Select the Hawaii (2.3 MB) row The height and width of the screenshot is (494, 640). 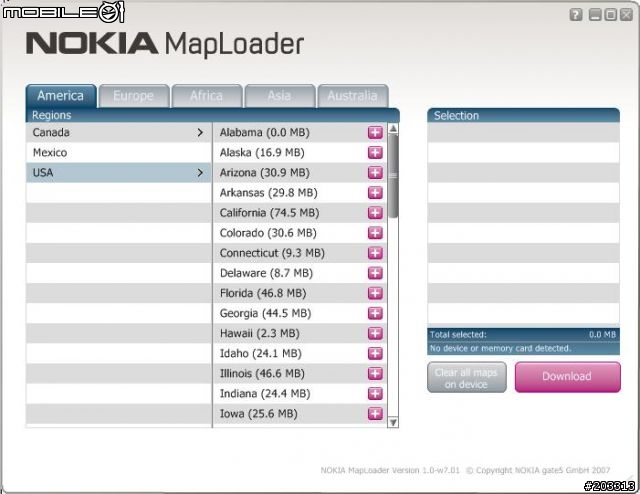point(300,334)
